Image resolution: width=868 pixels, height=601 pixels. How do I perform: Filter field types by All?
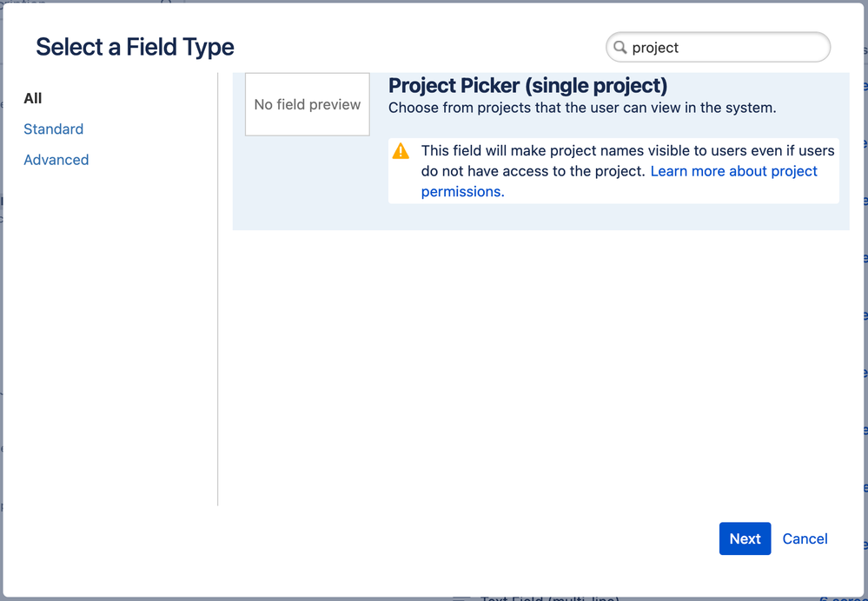32,98
